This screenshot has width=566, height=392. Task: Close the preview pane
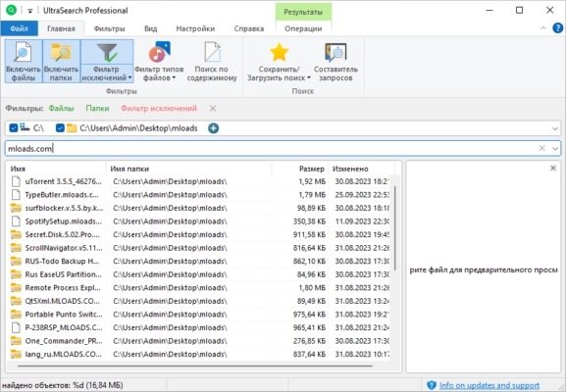(552, 168)
